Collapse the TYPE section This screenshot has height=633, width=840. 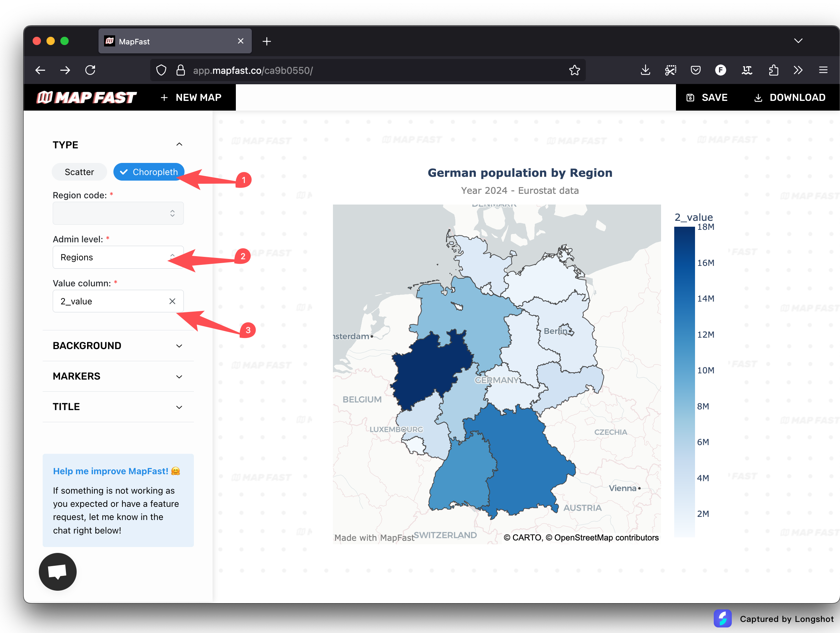click(179, 145)
